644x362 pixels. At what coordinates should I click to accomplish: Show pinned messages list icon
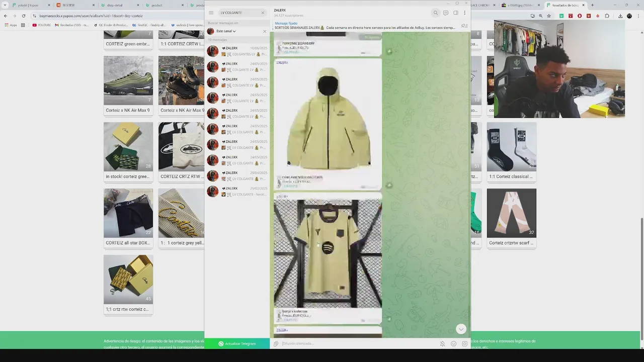point(464,26)
